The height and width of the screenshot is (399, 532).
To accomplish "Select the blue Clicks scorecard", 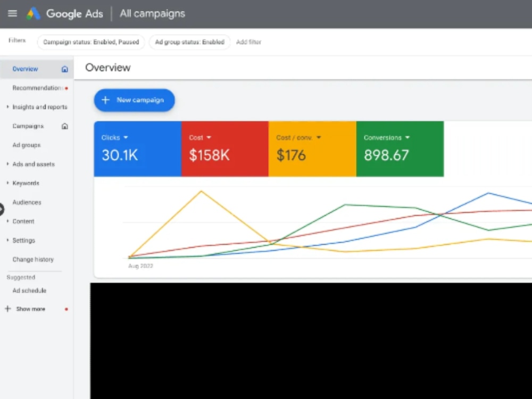I will point(137,148).
